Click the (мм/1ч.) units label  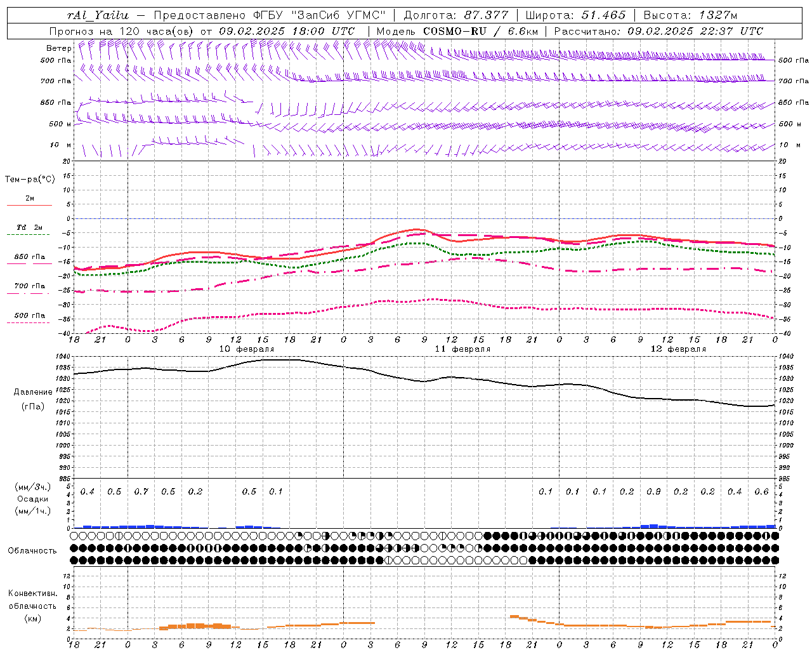(x=32, y=511)
